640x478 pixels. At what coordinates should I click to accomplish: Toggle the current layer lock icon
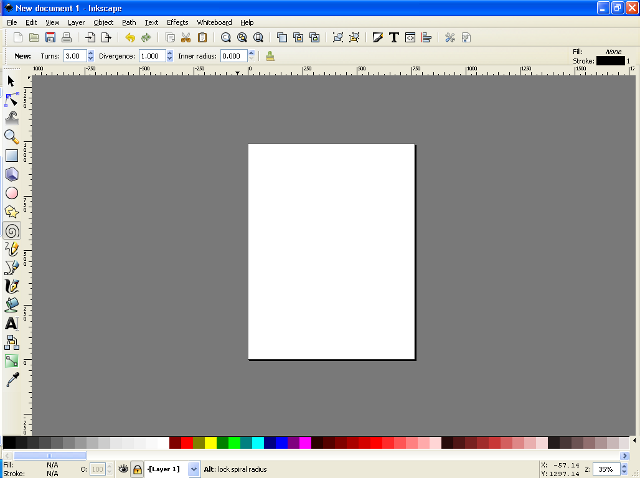(x=137, y=468)
